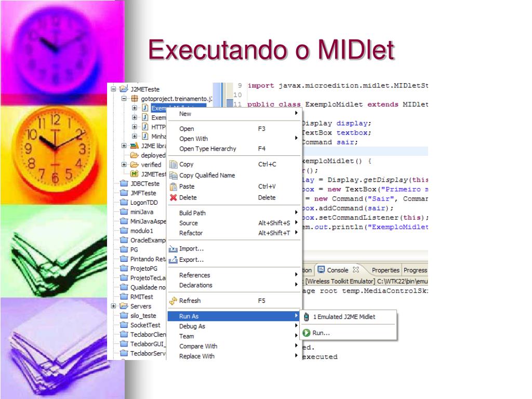Expand the Minha class tree node

[135, 137]
